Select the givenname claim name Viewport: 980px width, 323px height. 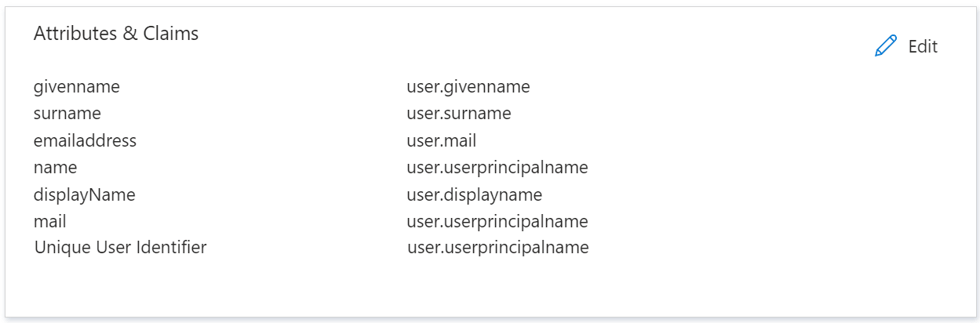pyautogui.click(x=77, y=86)
